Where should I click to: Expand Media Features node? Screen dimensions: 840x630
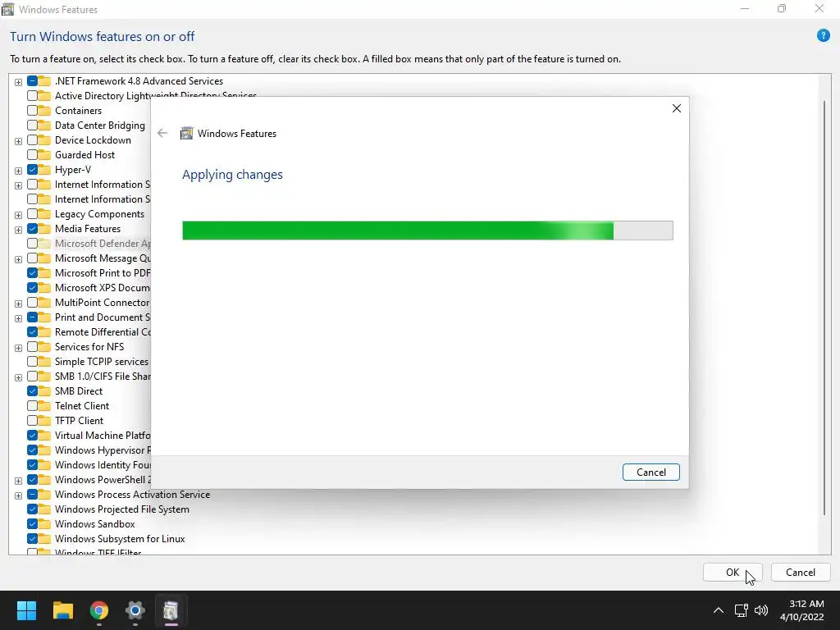point(18,230)
